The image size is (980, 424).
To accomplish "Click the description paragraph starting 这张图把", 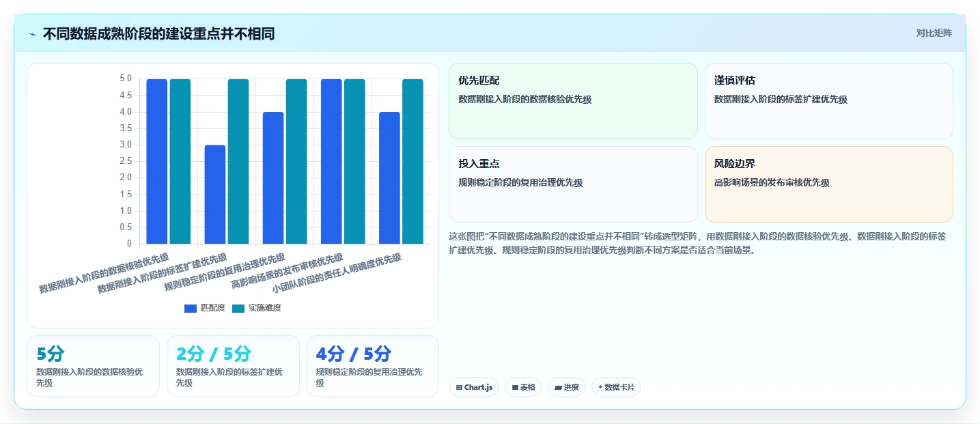I will [x=697, y=243].
